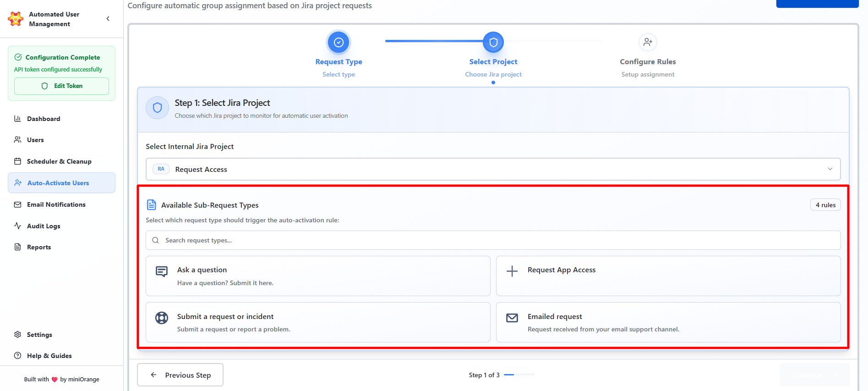Image resolution: width=868 pixels, height=391 pixels.
Task: Open the Dashboard menu item
Action: point(61,119)
